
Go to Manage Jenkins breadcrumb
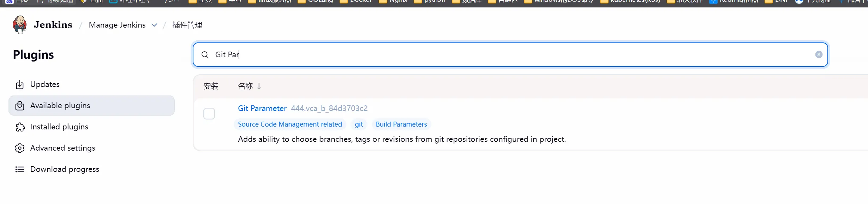(117, 25)
